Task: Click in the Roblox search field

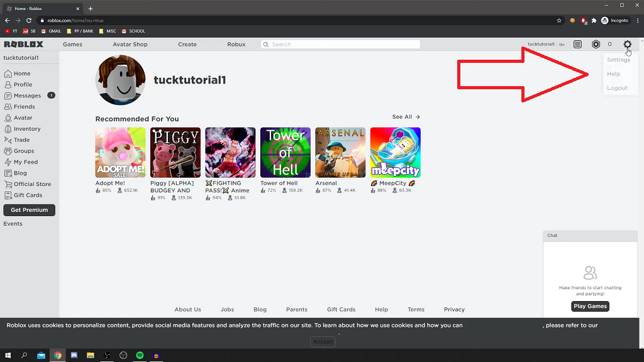Action: tap(340, 45)
